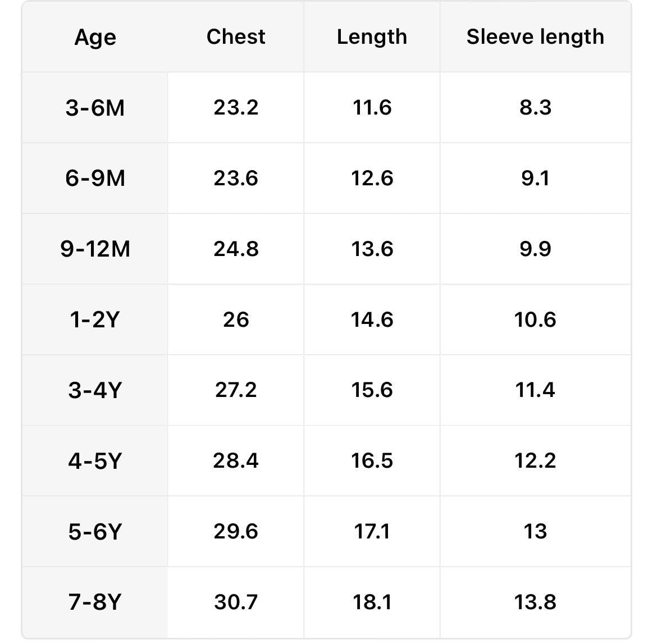Image resolution: width=657 pixels, height=644 pixels.
Task: Select the 3-6M age row label
Action: tap(95, 107)
